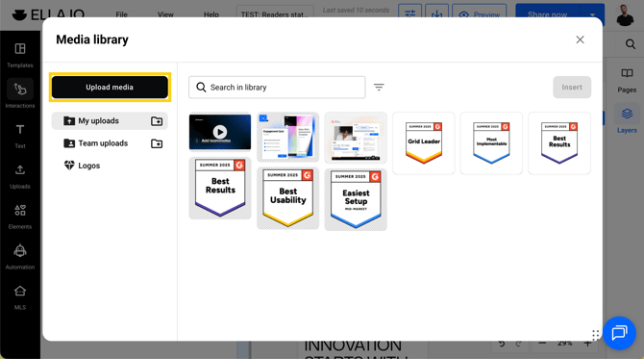Open the Help menu
This screenshot has height=359, width=644.
(211, 14)
